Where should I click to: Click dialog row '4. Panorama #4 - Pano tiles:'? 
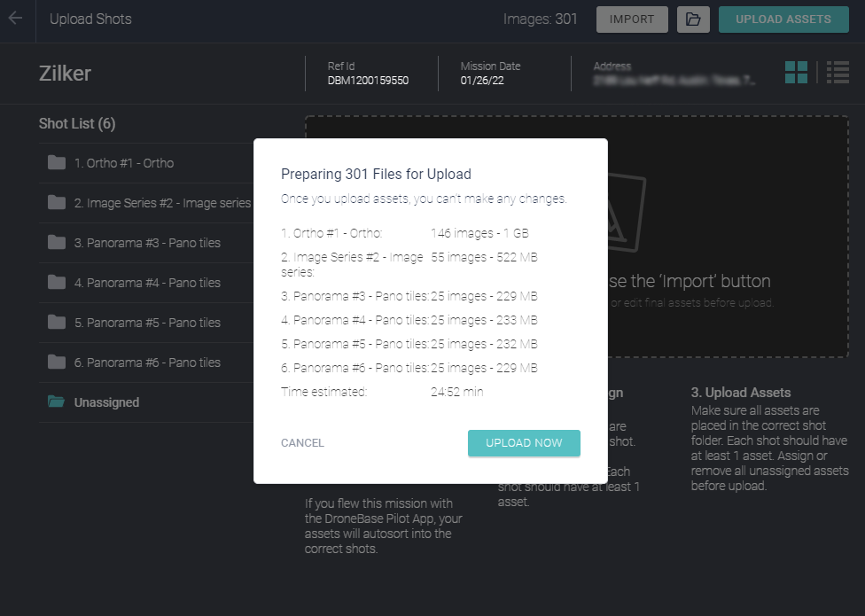click(x=355, y=320)
